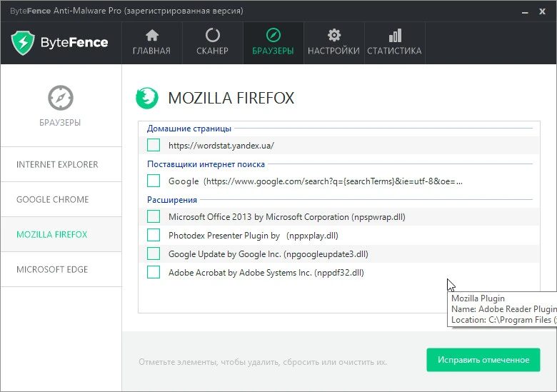557x392 pixels.
Task: Click the Firefox logo beside the heading
Action: (x=146, y=98)
